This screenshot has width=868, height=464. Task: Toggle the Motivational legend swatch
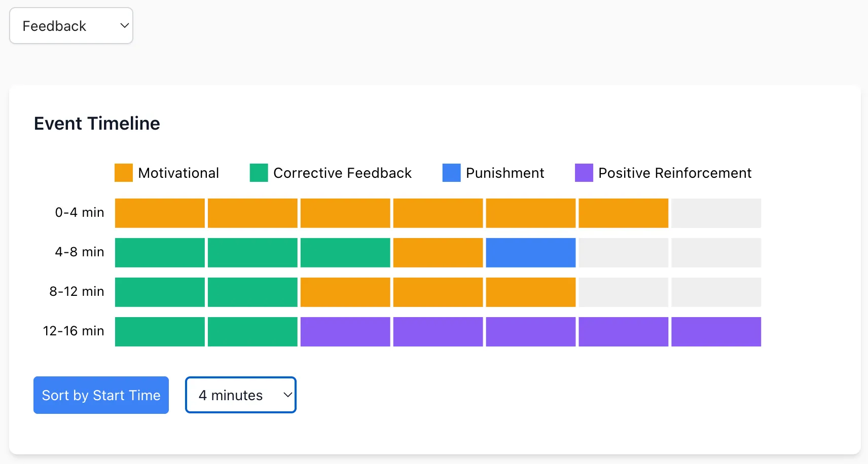tap(124, 173)
